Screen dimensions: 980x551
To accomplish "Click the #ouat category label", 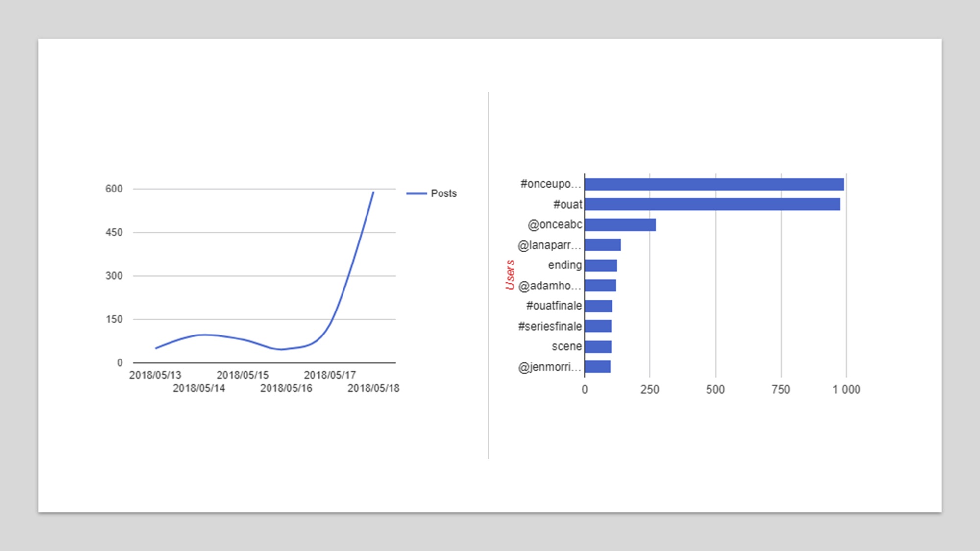I will click(x=567, y=205).
